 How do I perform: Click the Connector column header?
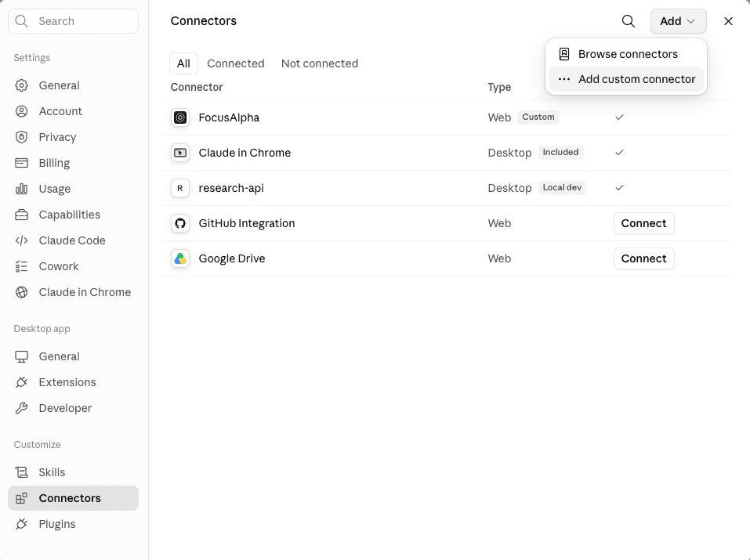[197, 87]
